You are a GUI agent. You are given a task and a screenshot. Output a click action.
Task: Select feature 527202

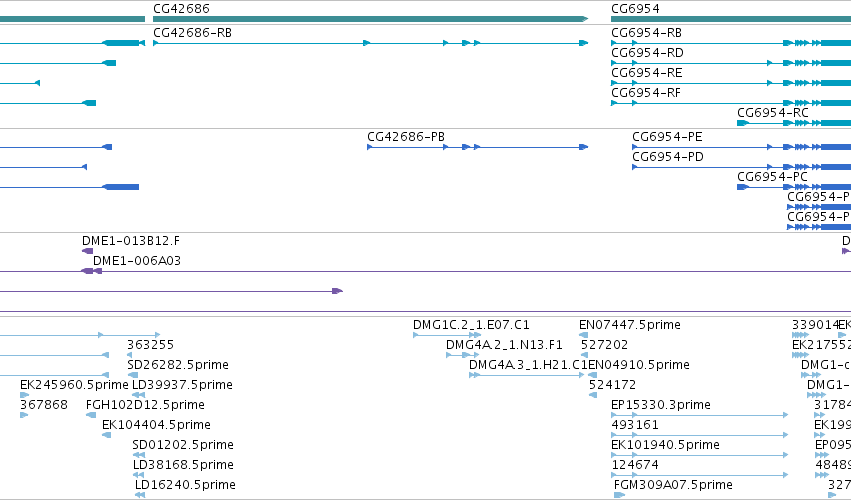pyautogui.click(x=584, y=355)
